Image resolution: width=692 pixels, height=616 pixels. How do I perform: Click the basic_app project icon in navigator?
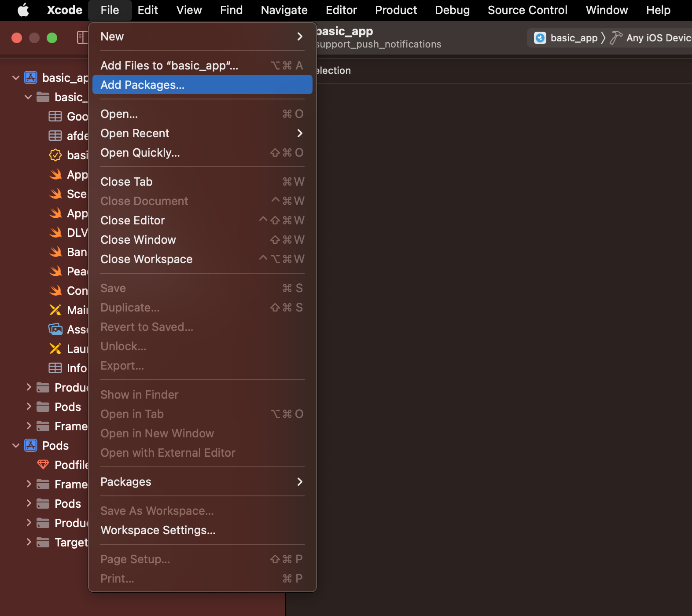[30, 78]
